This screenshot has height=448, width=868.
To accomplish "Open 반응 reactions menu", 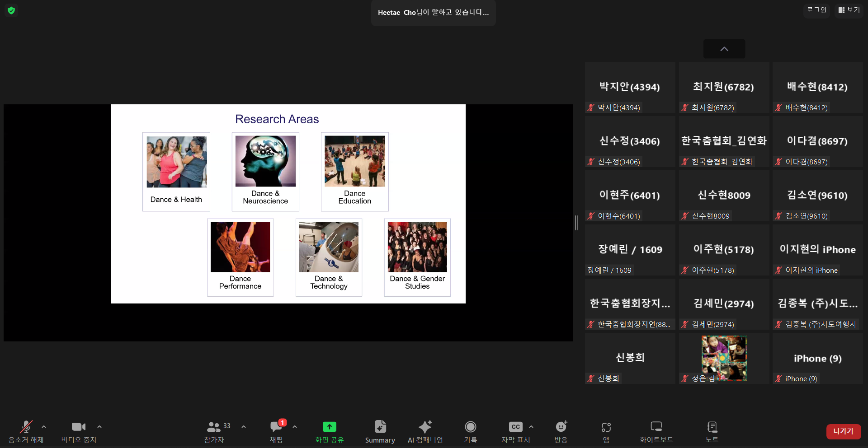I will coord(561,432).
